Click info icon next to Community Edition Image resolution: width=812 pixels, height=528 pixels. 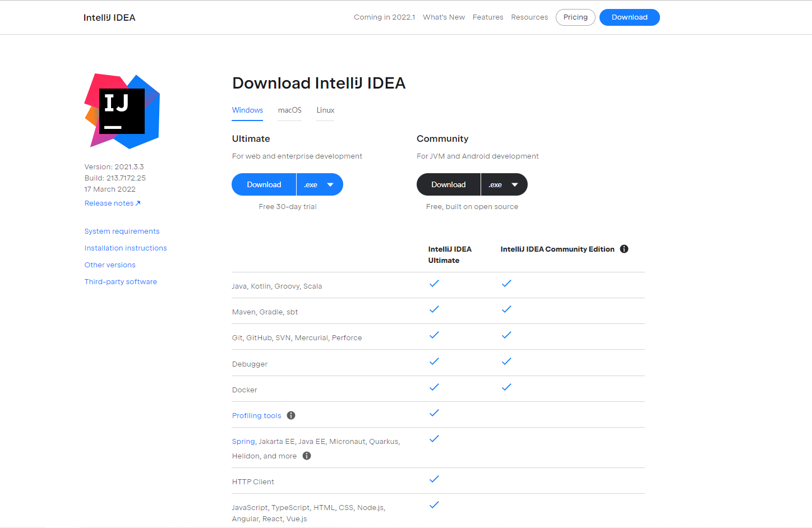(624, 249)
